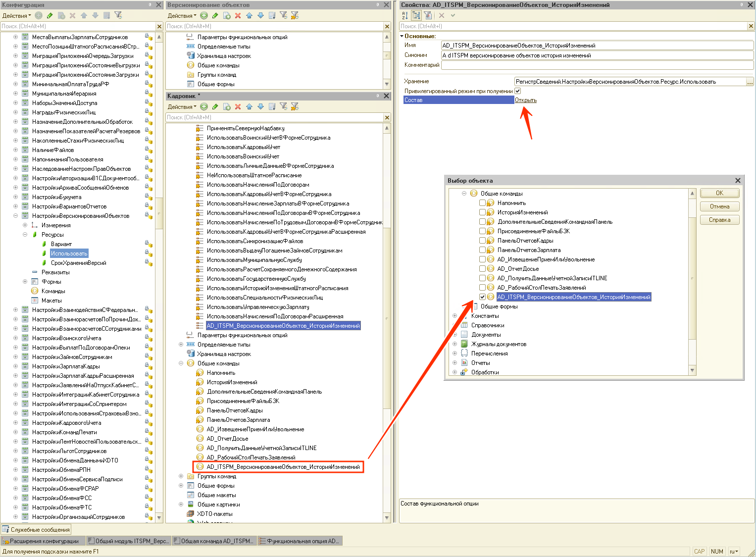Switch to Общий модуль ITSPM_Верс window tab
This screenshot has height=557, width=756.
pyautogui.click(x=128, y=541)
